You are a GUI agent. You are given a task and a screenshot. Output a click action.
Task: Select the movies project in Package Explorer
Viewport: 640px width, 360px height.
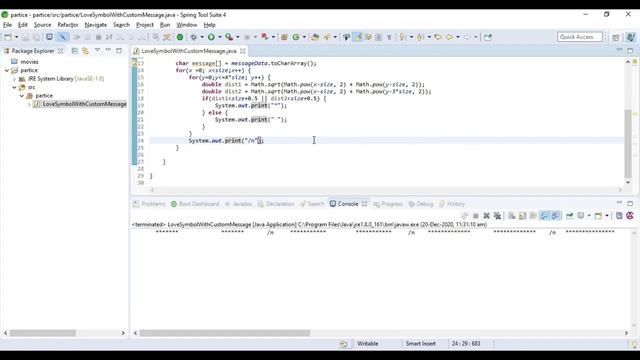(29, 62)
